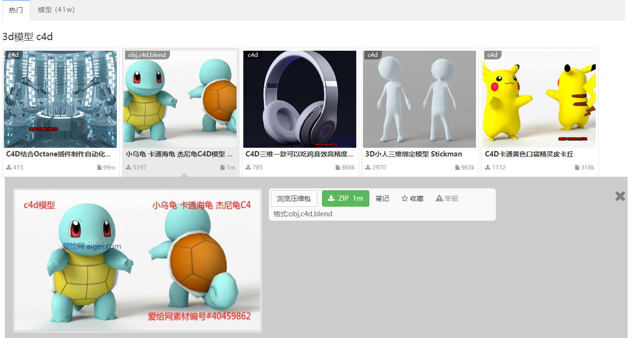Viewport: 644px width, 338px height.
Task: Click the large Squirtle preview image
Action: (138, 260)
